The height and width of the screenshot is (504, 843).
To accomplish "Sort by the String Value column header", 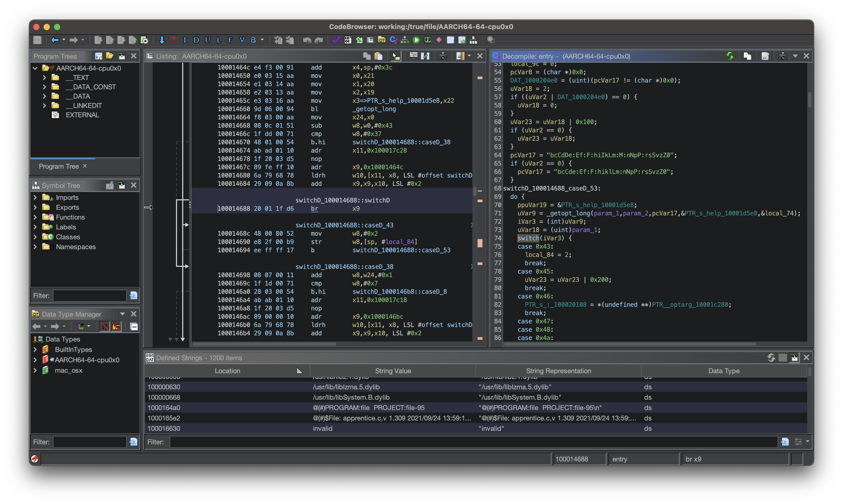I will (393, 371).
